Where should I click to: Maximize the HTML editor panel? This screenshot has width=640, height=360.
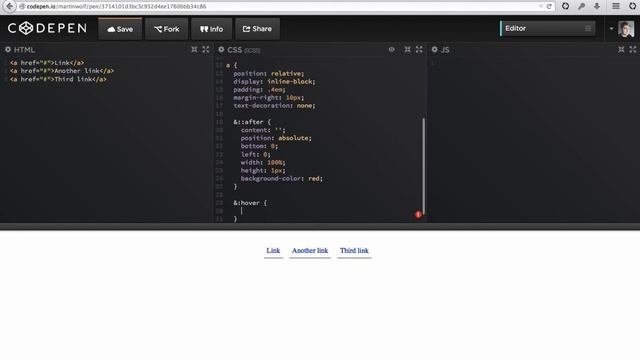pyautogui.click(x=206, y=49)
